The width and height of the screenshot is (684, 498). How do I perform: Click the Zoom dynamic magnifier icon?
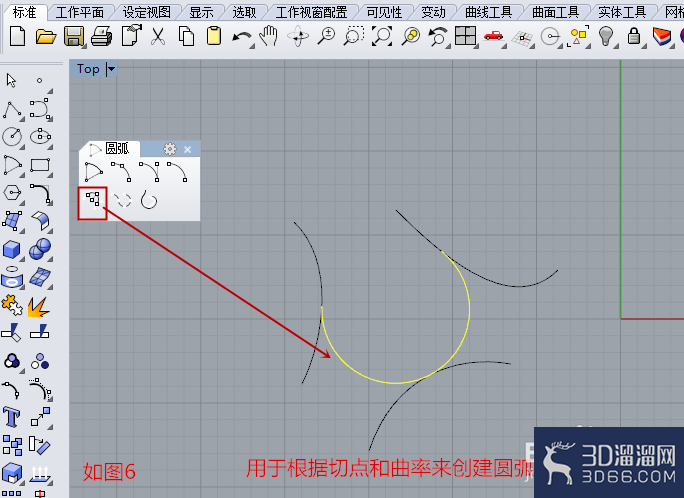point(326,36)
